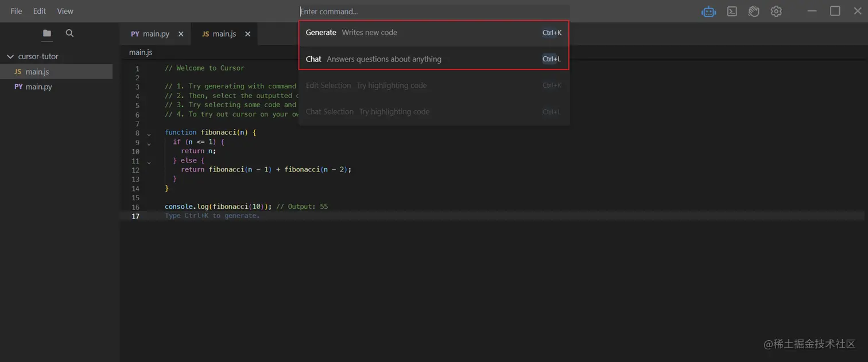This screenshot has height=362, width=868.
Task: Fold the if block at line 9
Action: [149, 143]
